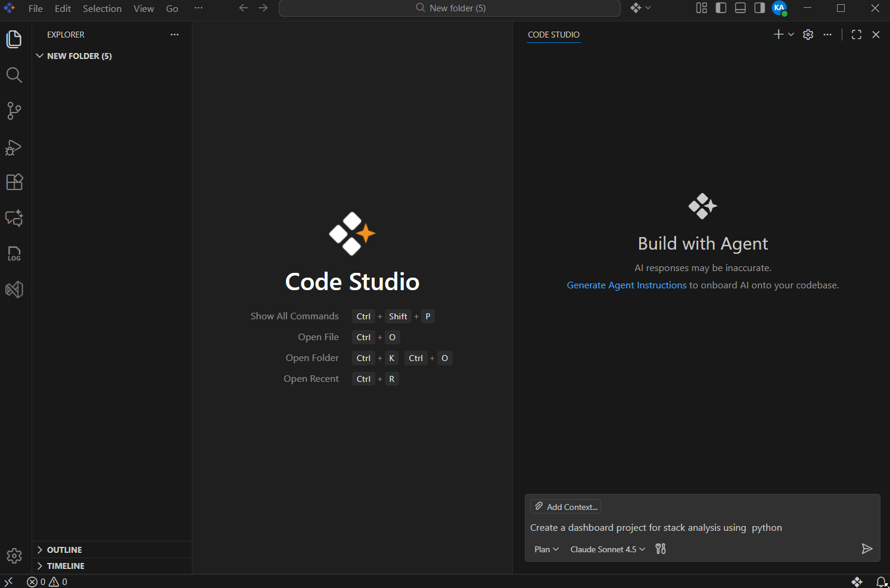Open the Extensions view
Image resolution: width=890 pixels, height=588 pixels.
tap(14, 182)
